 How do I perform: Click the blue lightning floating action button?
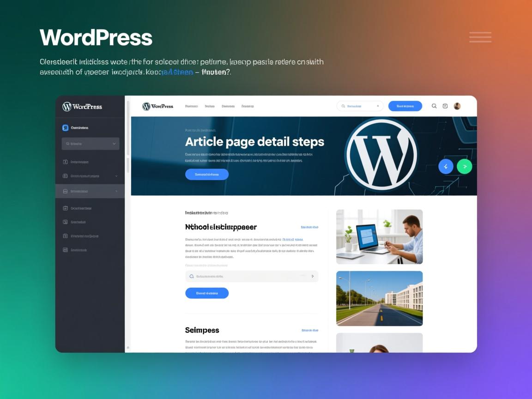[x=446, y=166]
